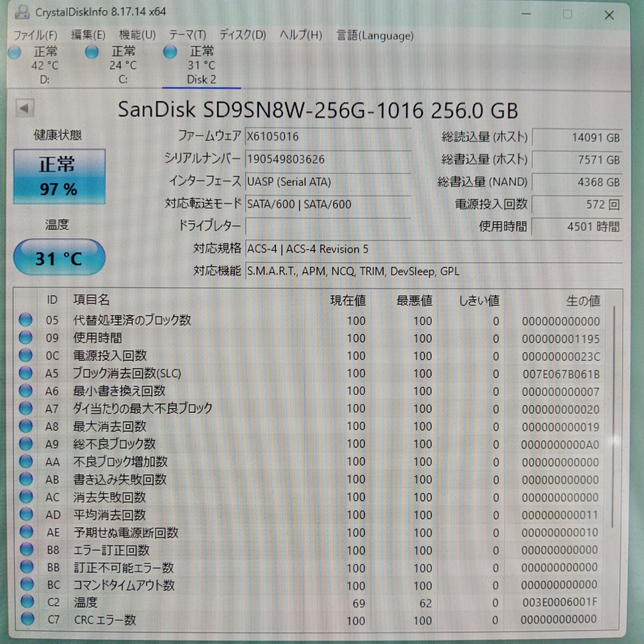Viewport: 644px width, 644px height.
Task: Click the しきい値 column header
Action: pyautogui.click(x=479, y=301)
